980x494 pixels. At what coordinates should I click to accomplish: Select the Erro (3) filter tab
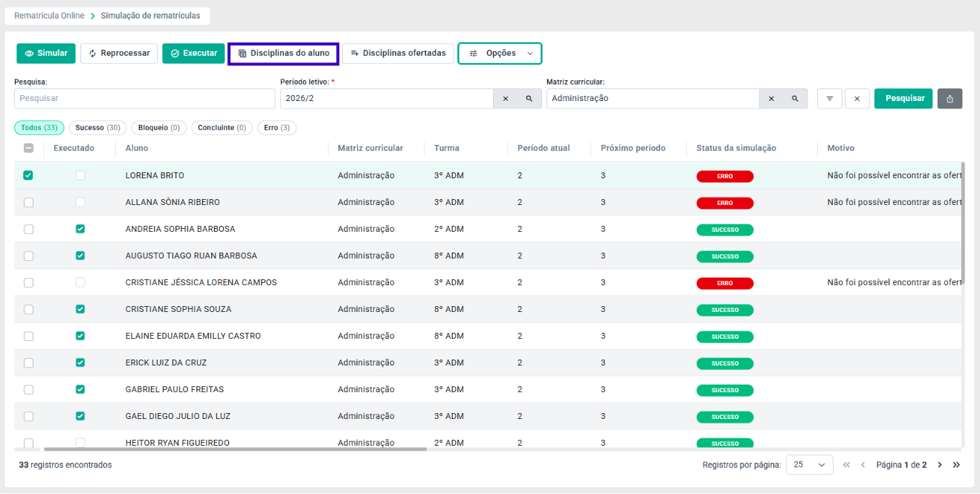277,128
